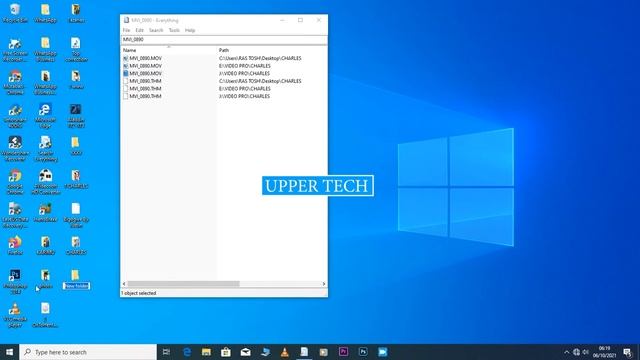This screenshot has width=640, height=360.
Task: Select the Firefox desktop shortcut
Action: [15, 245]
